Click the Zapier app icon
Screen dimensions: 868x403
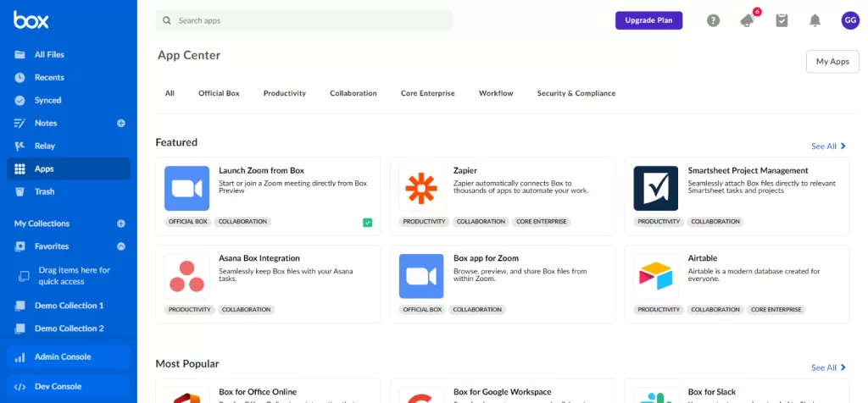coord(421,189)
